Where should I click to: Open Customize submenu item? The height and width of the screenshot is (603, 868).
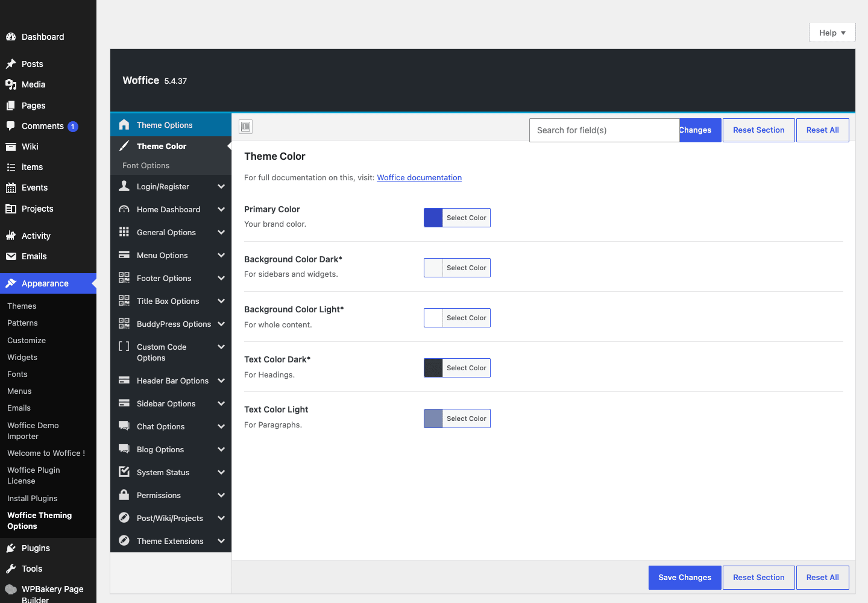click(27, 341)
